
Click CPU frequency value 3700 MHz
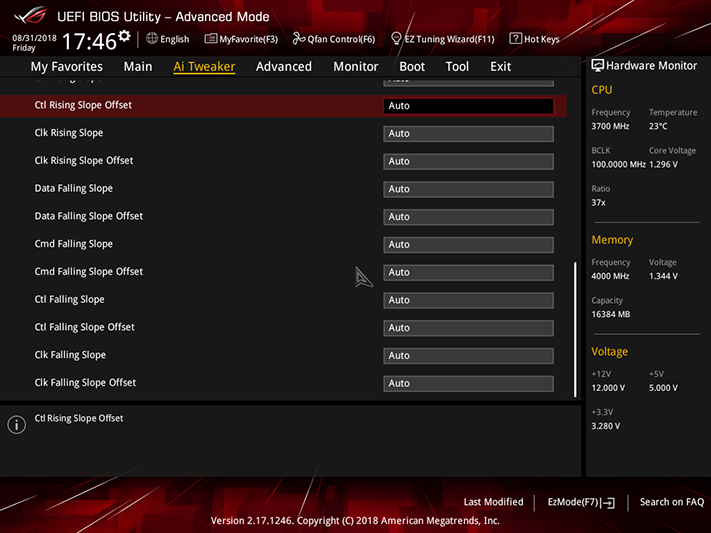click(610, 126)
